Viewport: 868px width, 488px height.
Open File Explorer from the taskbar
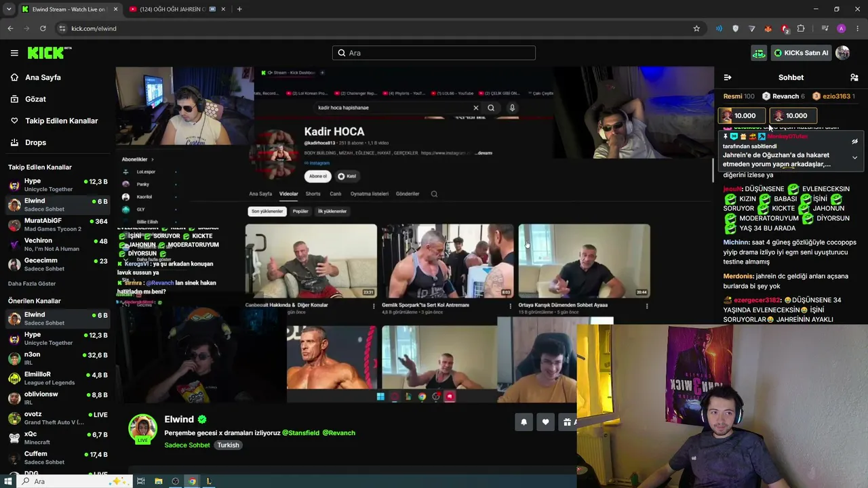pyautogui.click(x=159, y=481)
